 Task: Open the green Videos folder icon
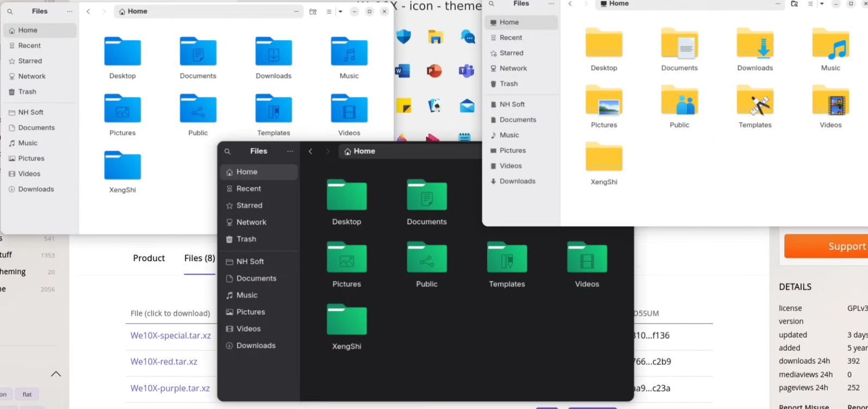(587, 258)
